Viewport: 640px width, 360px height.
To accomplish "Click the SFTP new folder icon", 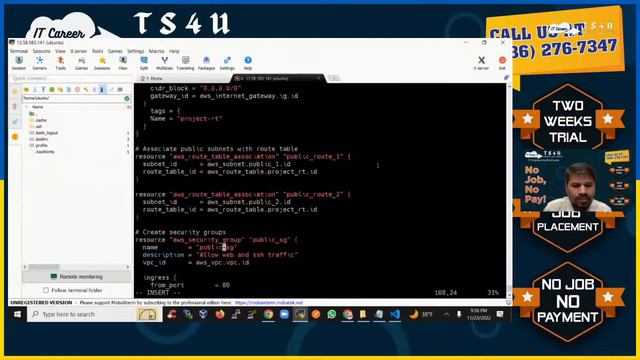I will click(x=60, y=89).
